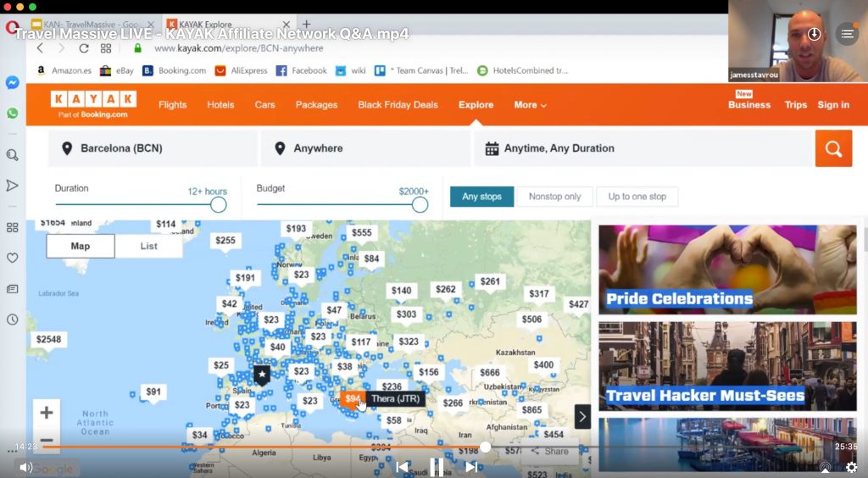Open Flights in KAYAK navigation

172,104
